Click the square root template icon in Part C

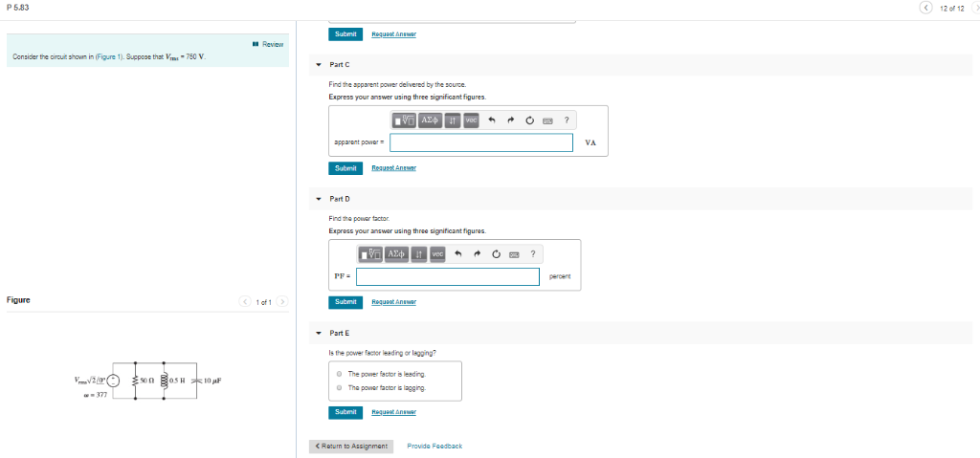(405, 120)
